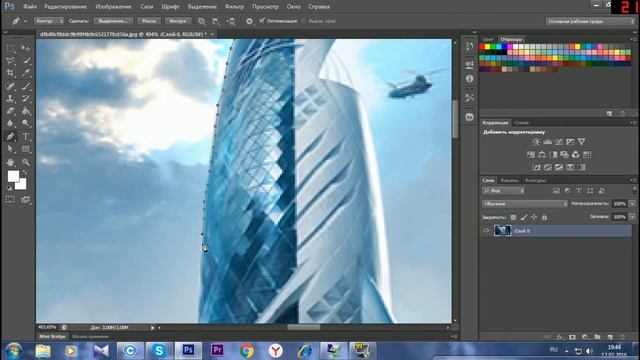Open the pen gear options dropdown
Screen dimensions: 640x360
click(249, 21)
